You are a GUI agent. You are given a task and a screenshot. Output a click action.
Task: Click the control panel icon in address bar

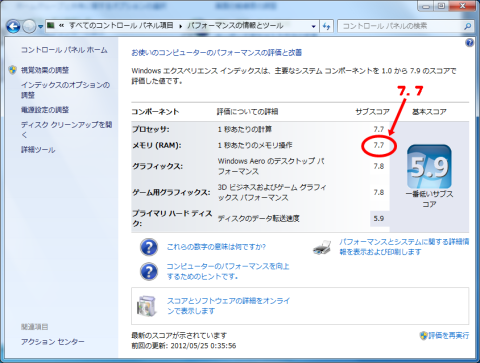[51, 25]
